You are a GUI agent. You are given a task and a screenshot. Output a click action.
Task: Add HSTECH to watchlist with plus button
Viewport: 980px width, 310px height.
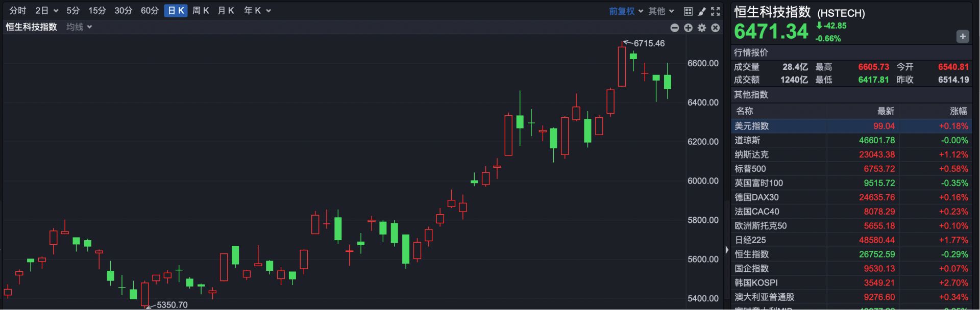[962, 36]
